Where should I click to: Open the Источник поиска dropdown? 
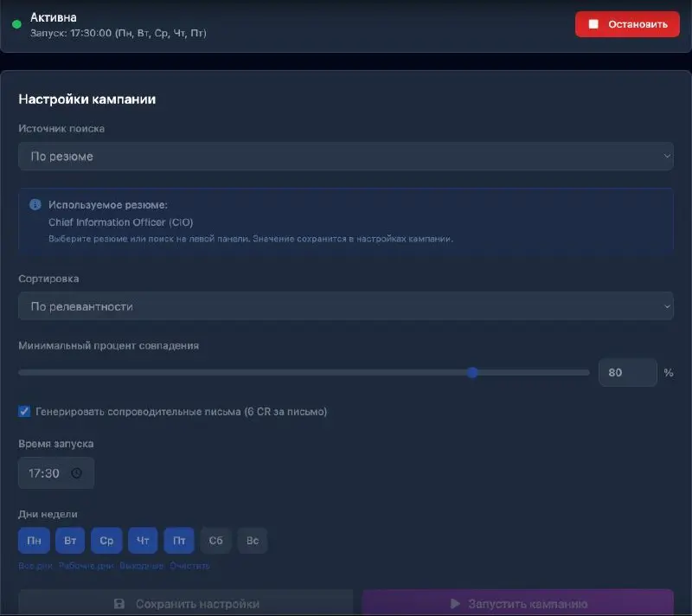(x=345, y=157)
